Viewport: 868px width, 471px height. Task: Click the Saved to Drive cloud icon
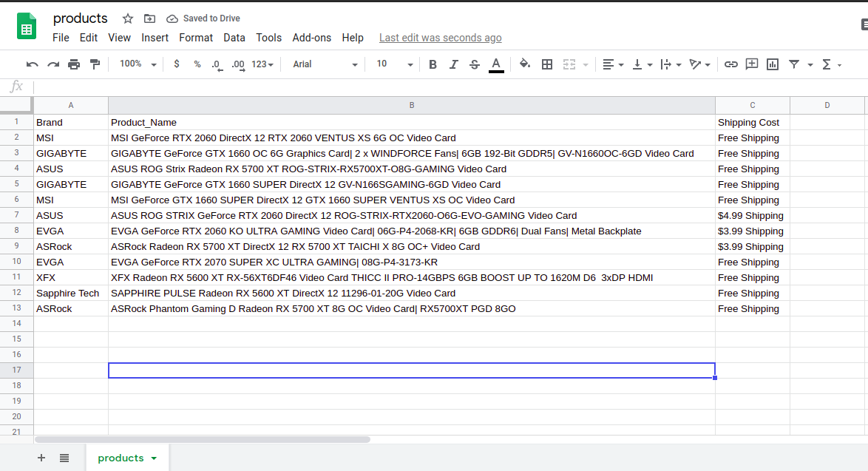pyautogui.click(x=172, y=18)
